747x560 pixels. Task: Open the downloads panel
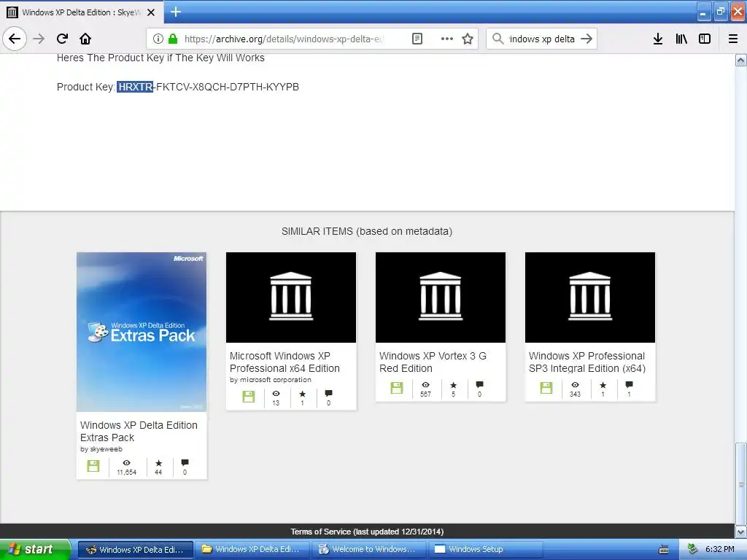click(x=658, y=39)
